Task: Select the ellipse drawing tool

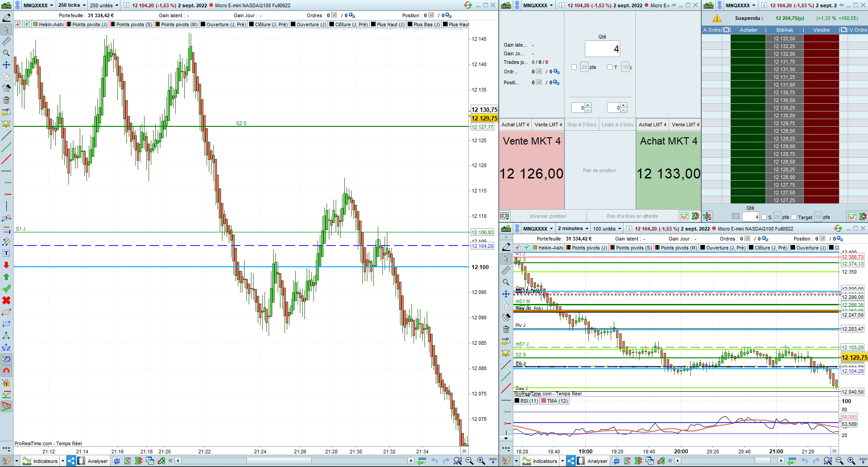Action: coord(6,312)
